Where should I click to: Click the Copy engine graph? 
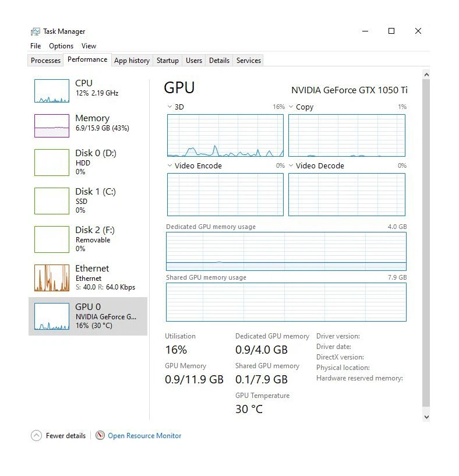point(347,135)
